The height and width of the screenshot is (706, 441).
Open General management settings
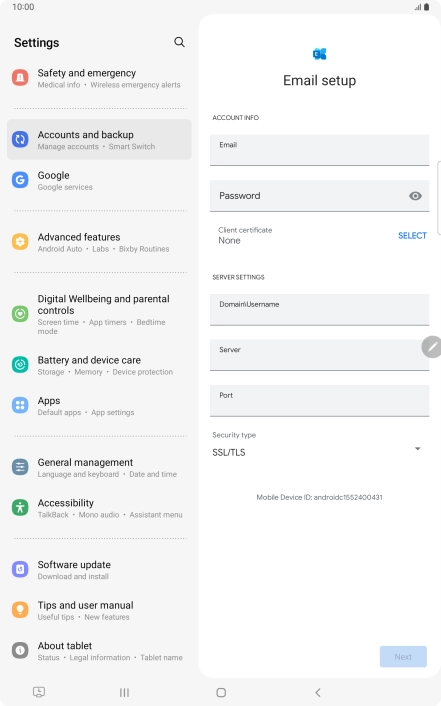click(99, 467)
